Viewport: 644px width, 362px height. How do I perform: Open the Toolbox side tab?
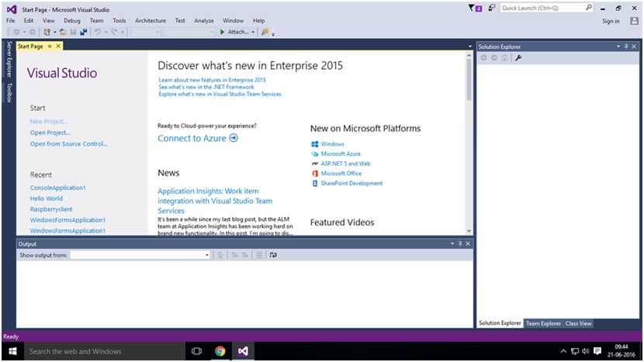9,92
